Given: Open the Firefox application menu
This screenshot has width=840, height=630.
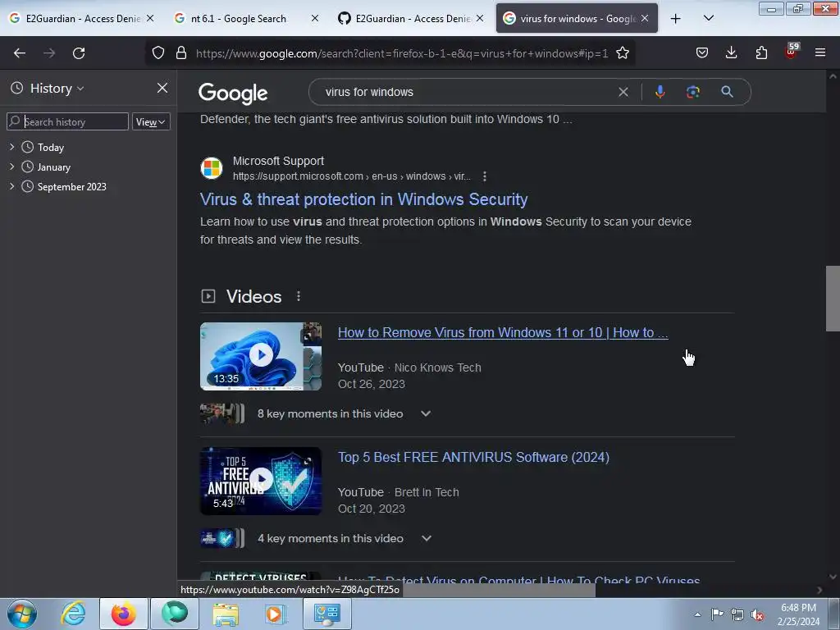Looking at the screenshot, I should point(820,53).
